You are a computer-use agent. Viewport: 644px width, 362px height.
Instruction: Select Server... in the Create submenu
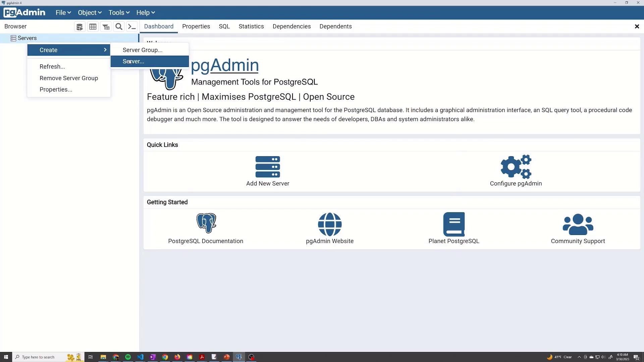tap(133, 61)
